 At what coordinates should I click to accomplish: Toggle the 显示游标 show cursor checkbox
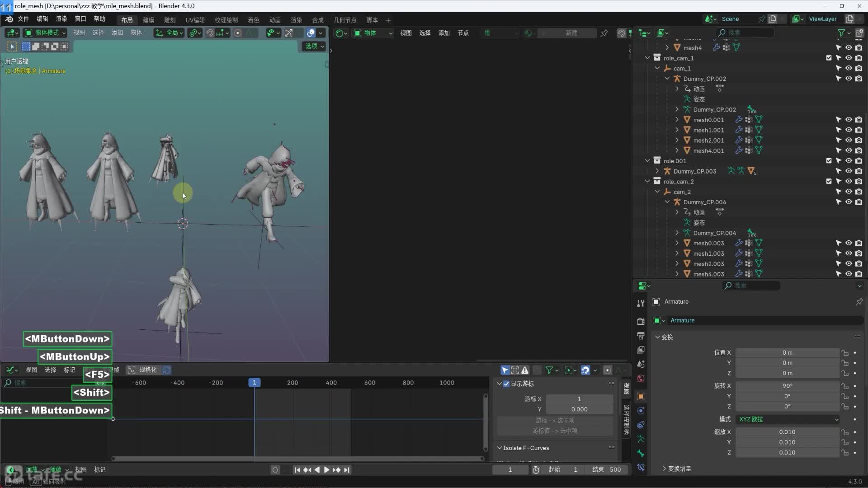(506, 384)
